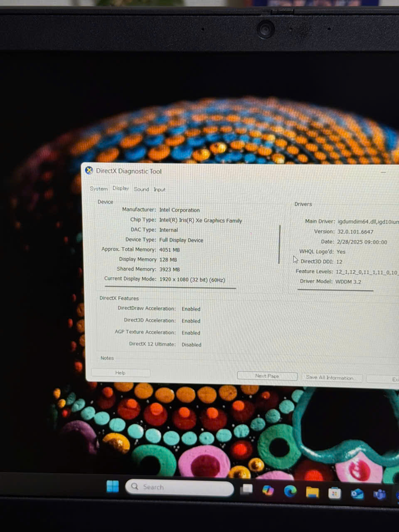
Task: Launch Microsoft Copilot from the taskbar
Action: pos(268,490)
